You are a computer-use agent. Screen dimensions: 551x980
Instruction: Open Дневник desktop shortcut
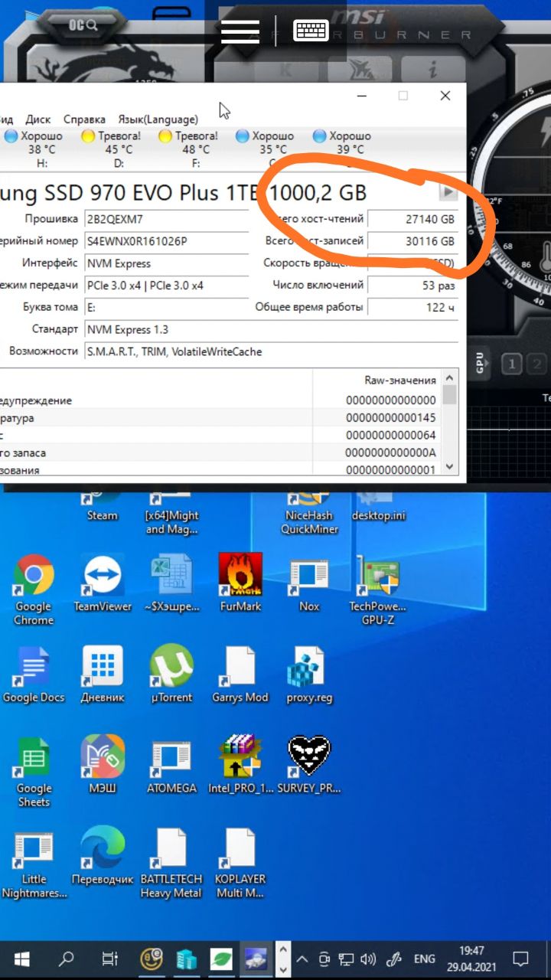click(103, 675)
